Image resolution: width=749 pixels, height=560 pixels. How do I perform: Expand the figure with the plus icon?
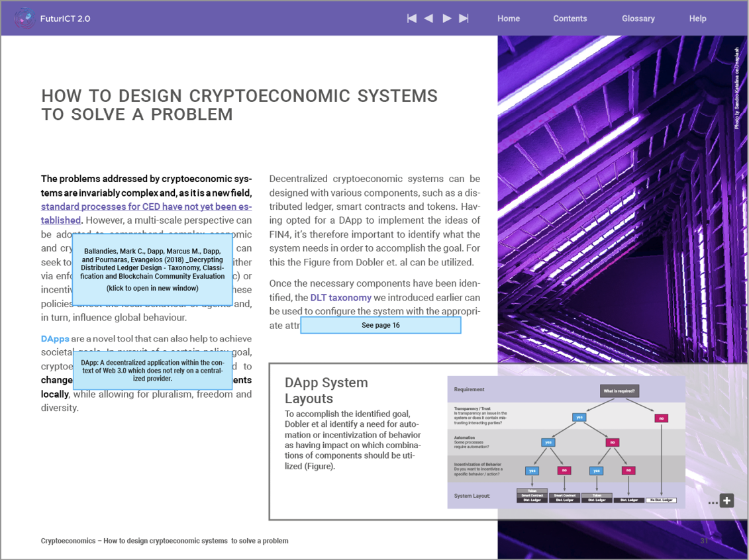(x=726, y=500)
